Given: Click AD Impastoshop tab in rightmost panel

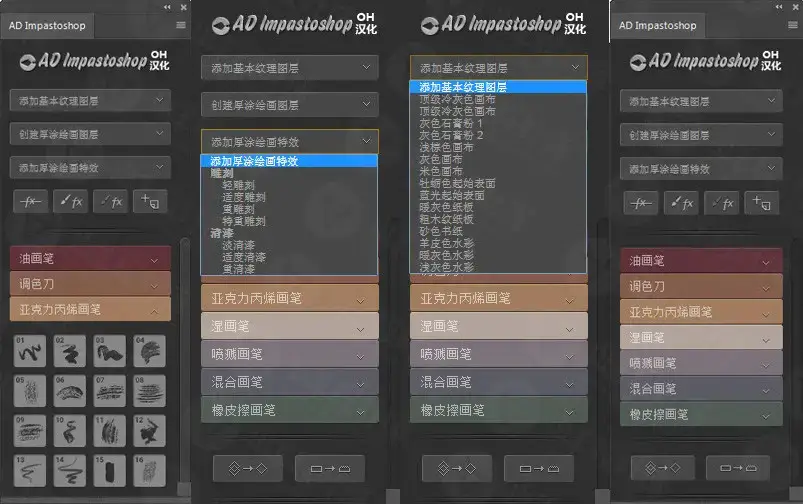Looking at the screenshot, I should tap(658, 25).
